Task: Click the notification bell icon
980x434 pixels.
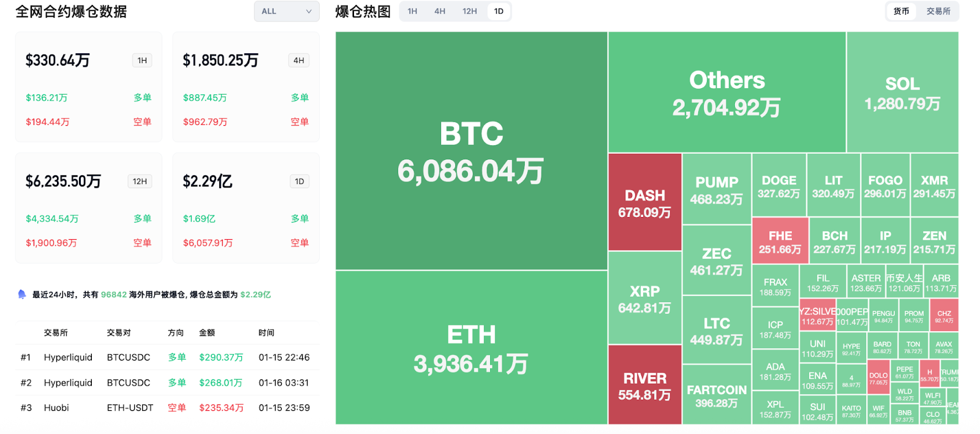Action: [x=21, y=294]
